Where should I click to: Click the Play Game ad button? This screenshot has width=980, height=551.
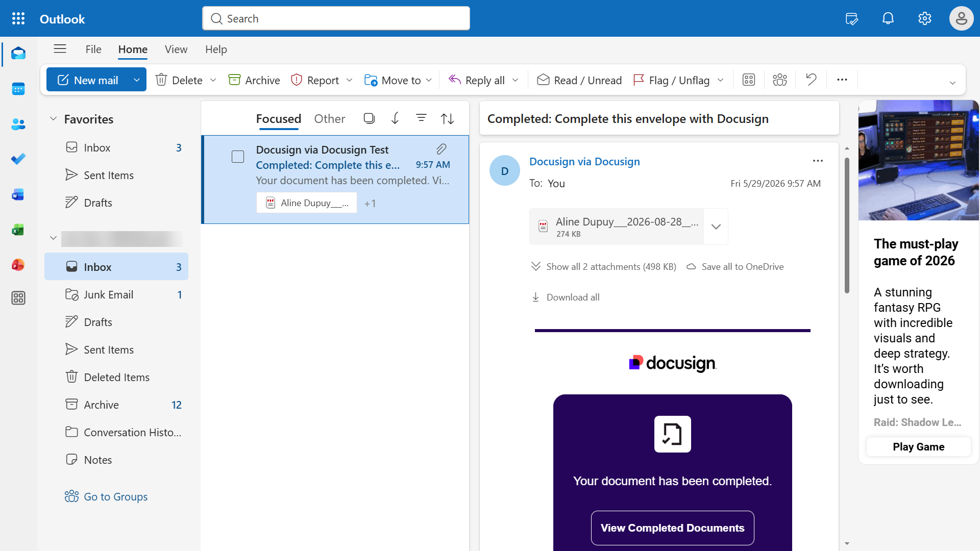point(919,447)
